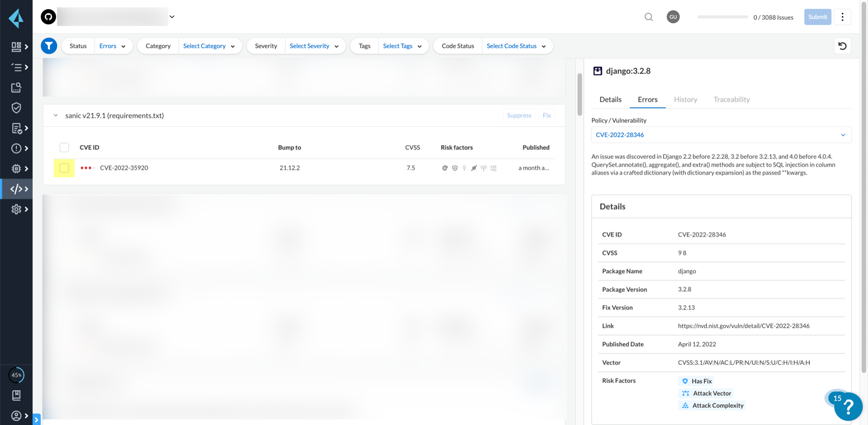
Task: Open the alerts exclamation sidebar icon
Action: click(x=16, y=149)
